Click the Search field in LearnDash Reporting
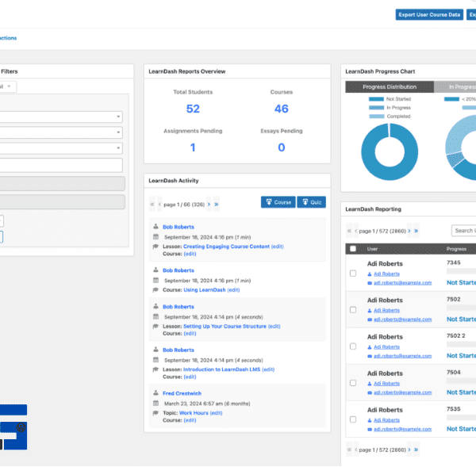Screen dimensions: 476x467 tap(463, 231)
